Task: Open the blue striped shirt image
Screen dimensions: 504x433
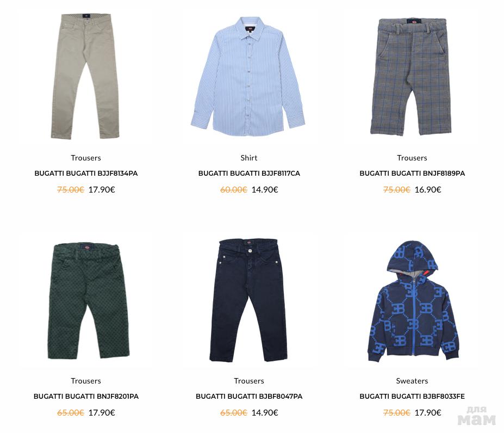Action: [248, 76]
